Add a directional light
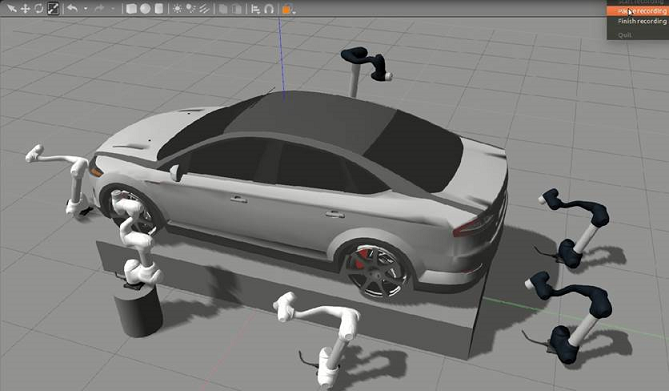The height and width of the screenshot is (391, 669). click(204, 9)
